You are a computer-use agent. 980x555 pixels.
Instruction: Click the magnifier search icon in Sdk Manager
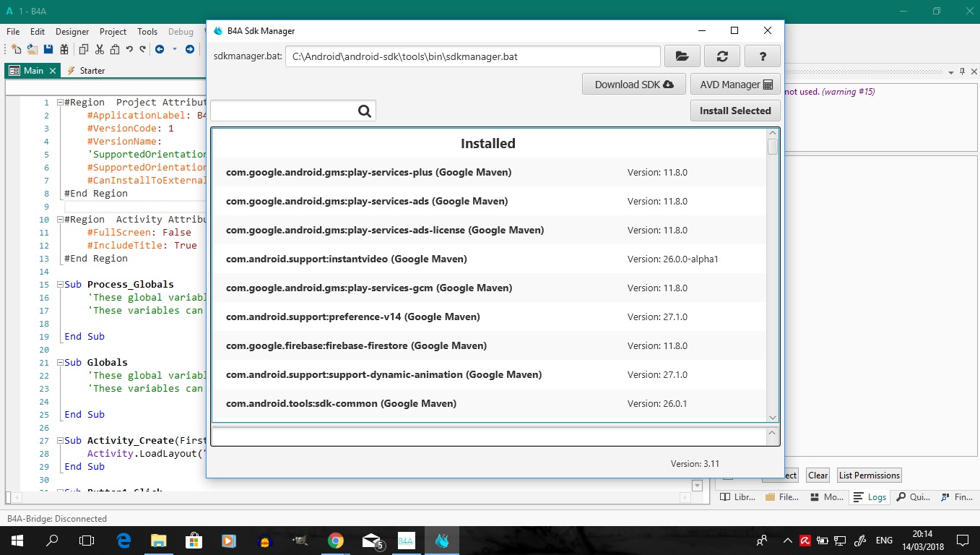point(365,111)
